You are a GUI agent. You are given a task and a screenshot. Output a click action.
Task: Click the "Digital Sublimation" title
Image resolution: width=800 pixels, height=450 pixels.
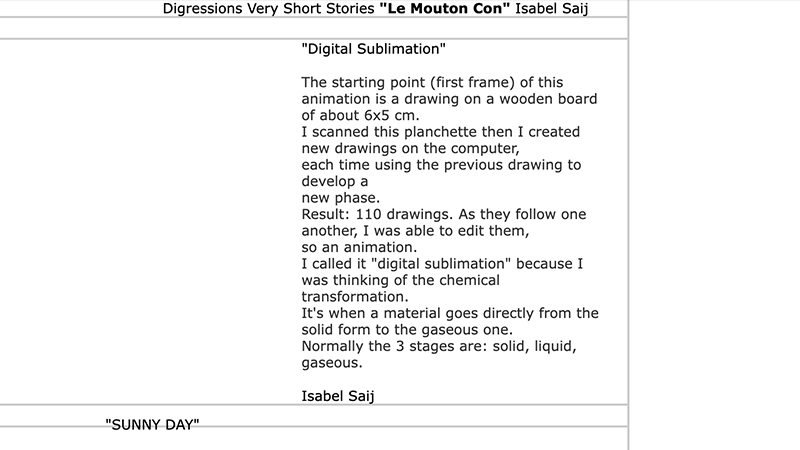click(372, 47)
